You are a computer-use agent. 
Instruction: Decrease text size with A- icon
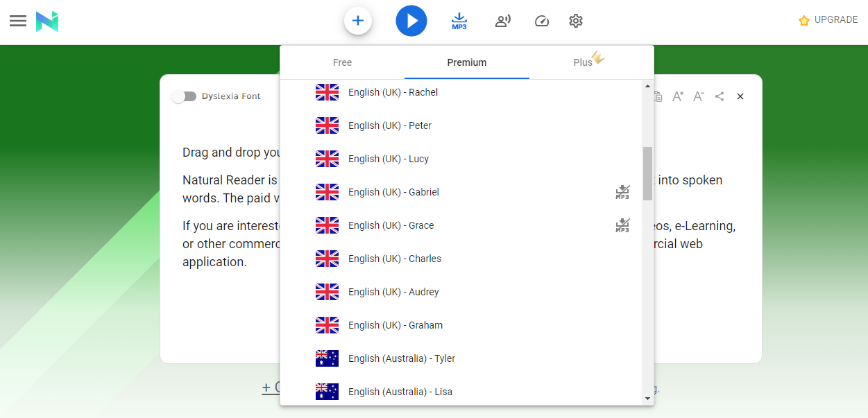click(x=699, y=96)
